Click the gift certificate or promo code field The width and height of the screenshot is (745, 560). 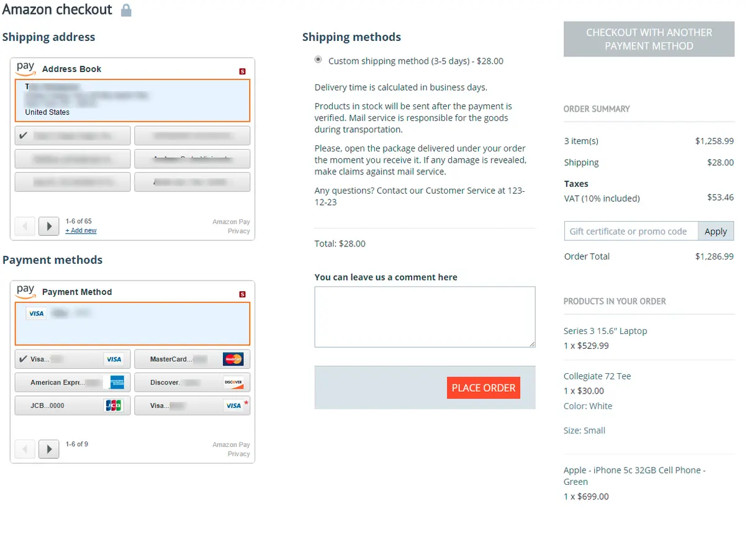630,231
